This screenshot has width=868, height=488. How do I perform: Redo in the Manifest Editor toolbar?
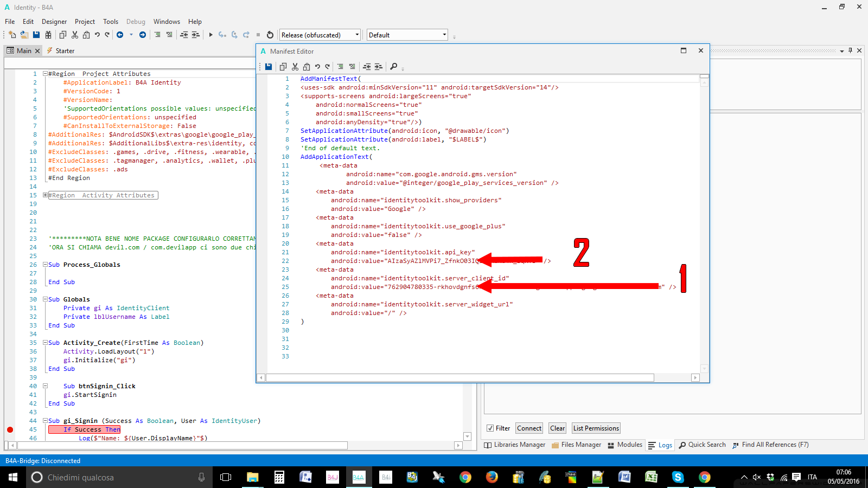tap(328, 67)
